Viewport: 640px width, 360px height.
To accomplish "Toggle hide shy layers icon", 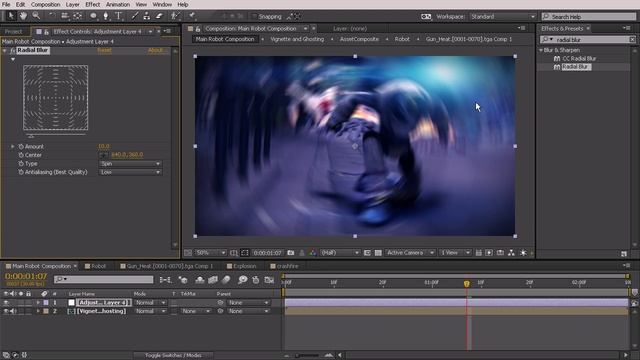I will click(x=200, y=280).
